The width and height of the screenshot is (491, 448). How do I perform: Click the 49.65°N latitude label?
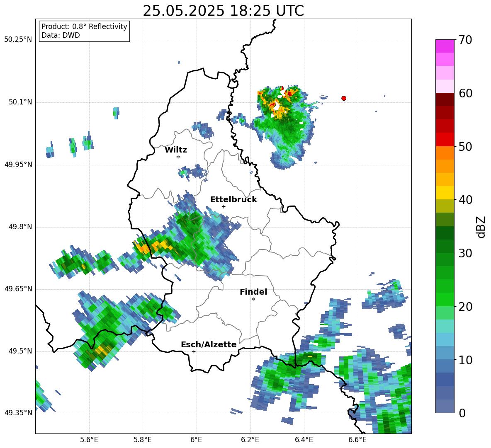coord(18,289)
